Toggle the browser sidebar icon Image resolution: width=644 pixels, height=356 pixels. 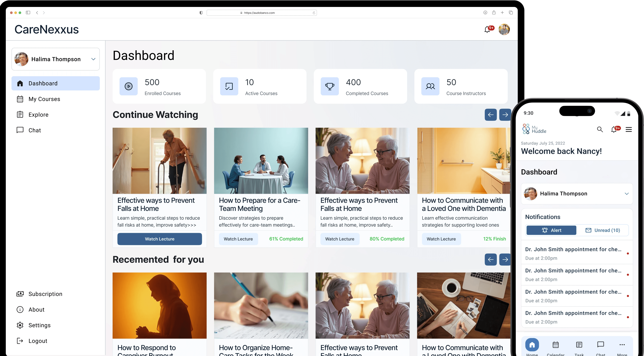(28, 12)
